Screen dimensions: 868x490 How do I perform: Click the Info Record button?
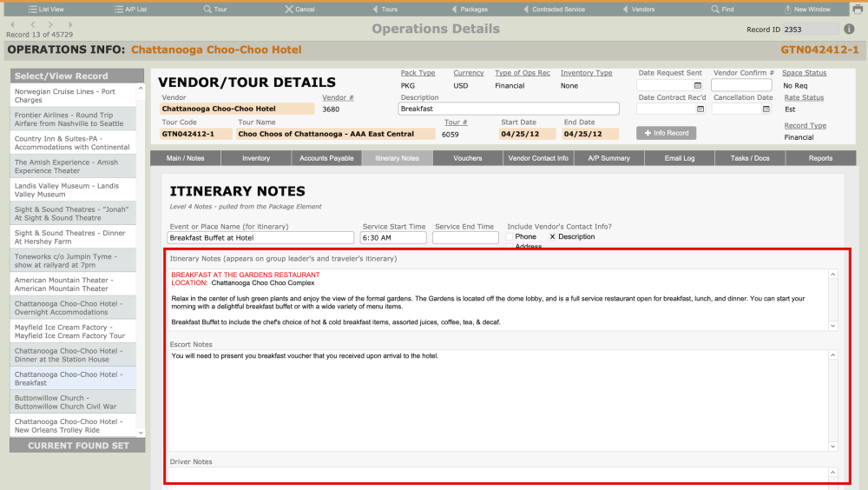666,133
